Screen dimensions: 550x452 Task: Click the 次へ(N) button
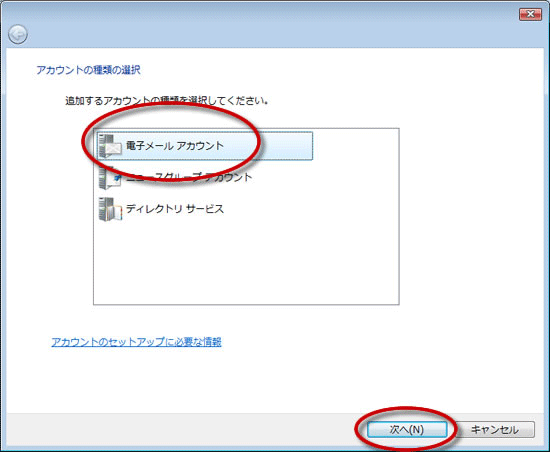pos(407,430)
